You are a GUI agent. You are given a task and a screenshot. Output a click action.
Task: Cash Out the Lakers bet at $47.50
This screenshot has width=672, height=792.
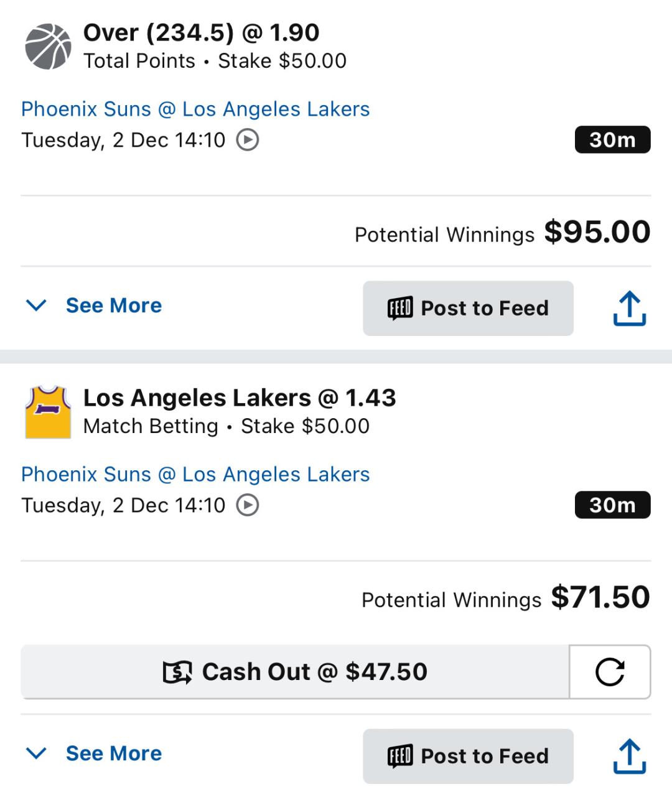tap(295, 672)
